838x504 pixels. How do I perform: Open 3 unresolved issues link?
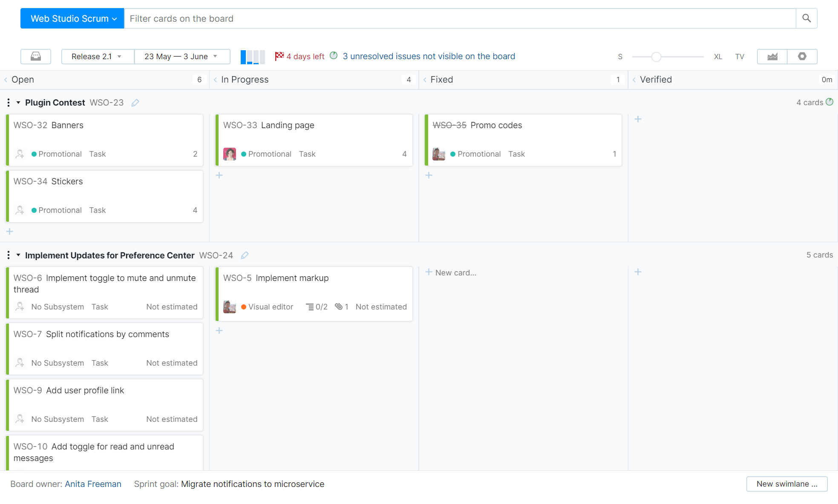point(429,56)
